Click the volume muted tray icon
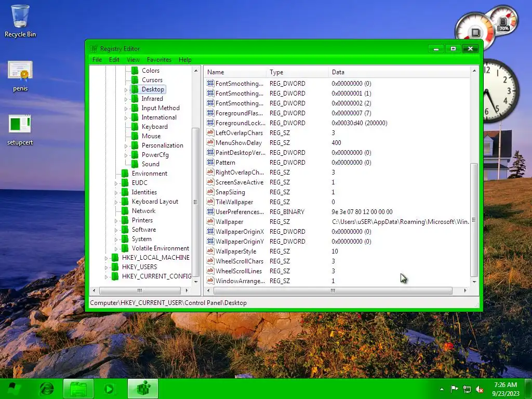This screenshot has width=532, height=399. [480, 389]
